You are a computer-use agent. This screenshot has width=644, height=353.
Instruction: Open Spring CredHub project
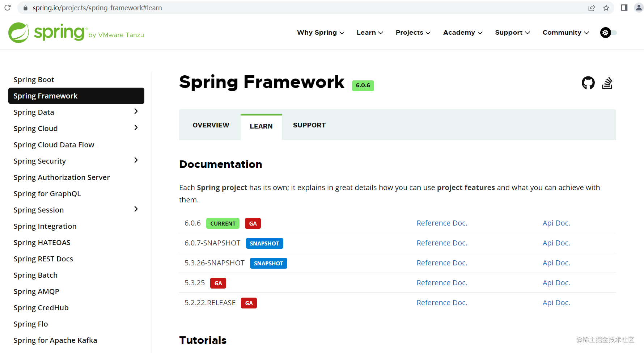(x=41, y=308)
